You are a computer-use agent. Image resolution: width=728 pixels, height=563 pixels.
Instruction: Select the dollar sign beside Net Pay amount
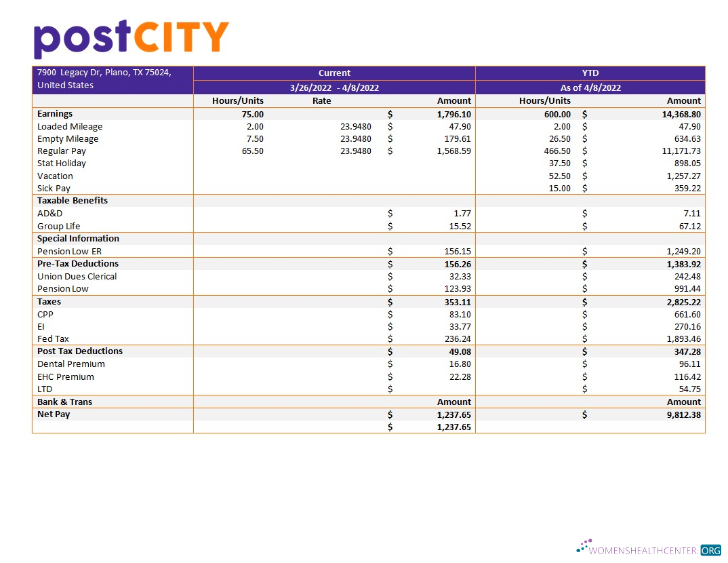390,414
